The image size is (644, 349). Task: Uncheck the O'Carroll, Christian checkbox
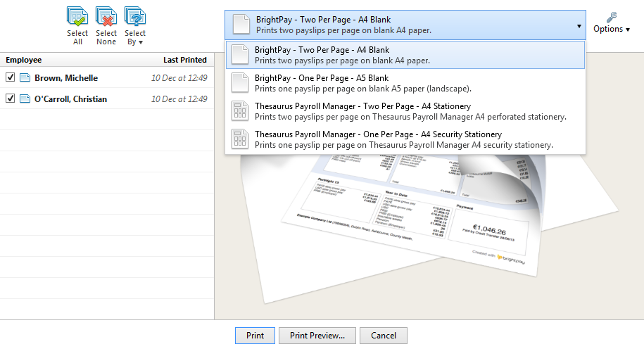point(11,98)
